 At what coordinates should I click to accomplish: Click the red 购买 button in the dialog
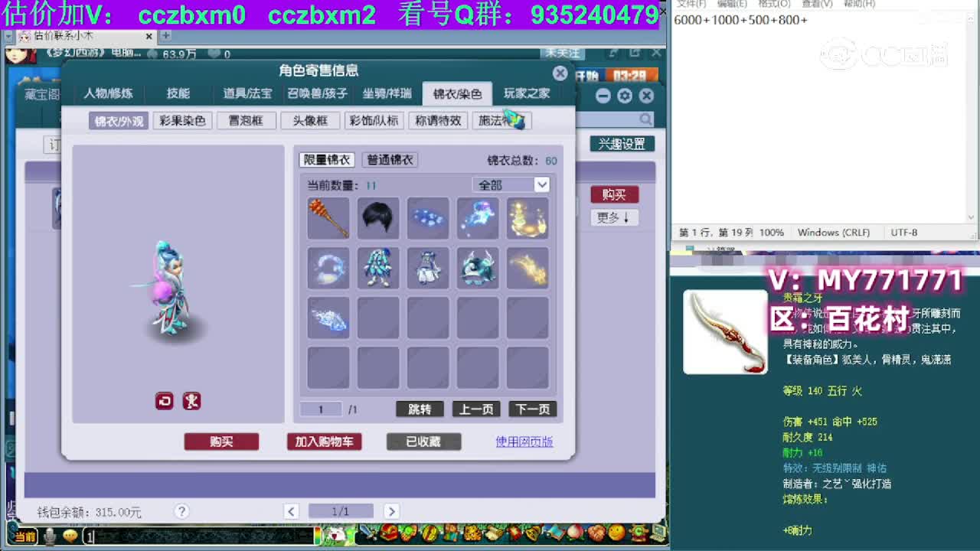(221, 442)
